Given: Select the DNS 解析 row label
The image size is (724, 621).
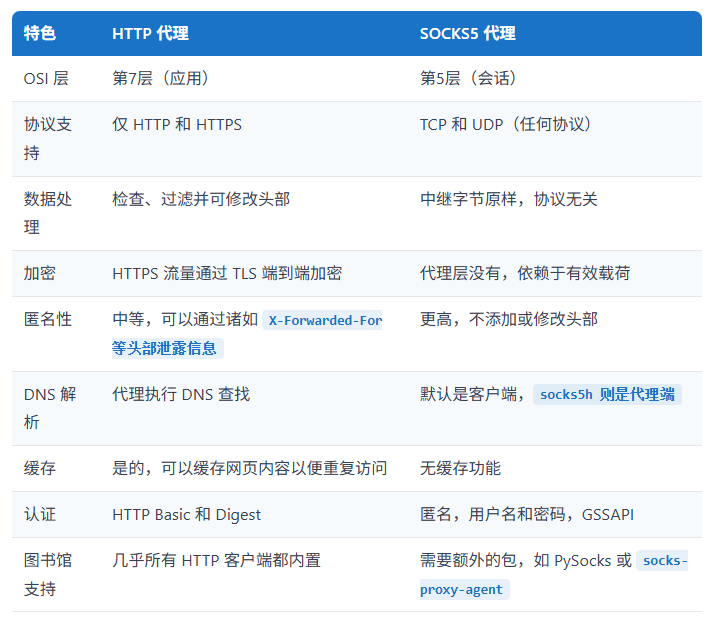Looking at the screenshot, I should click(x=50, y=408).
